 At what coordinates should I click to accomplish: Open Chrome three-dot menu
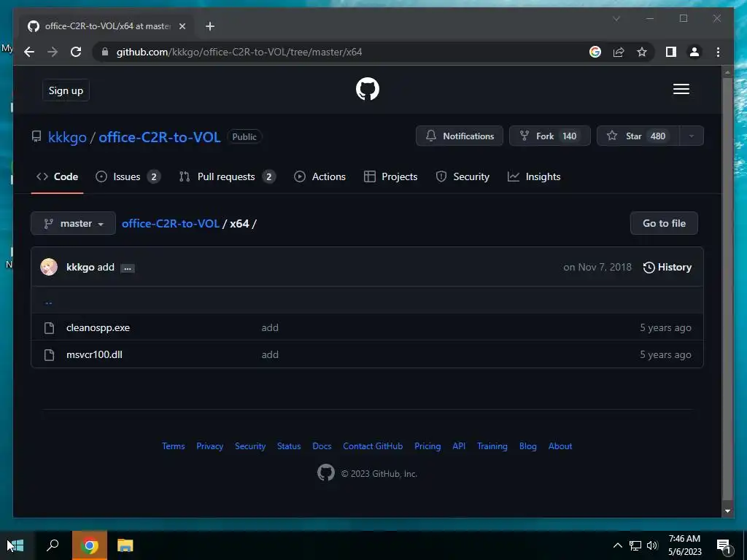(x=718, y=52)
